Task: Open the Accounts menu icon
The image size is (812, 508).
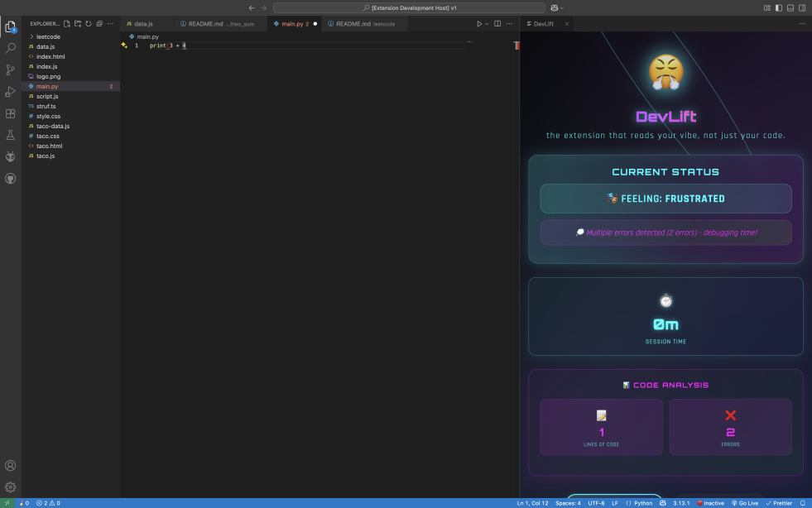Action: [x=11, y=466]
